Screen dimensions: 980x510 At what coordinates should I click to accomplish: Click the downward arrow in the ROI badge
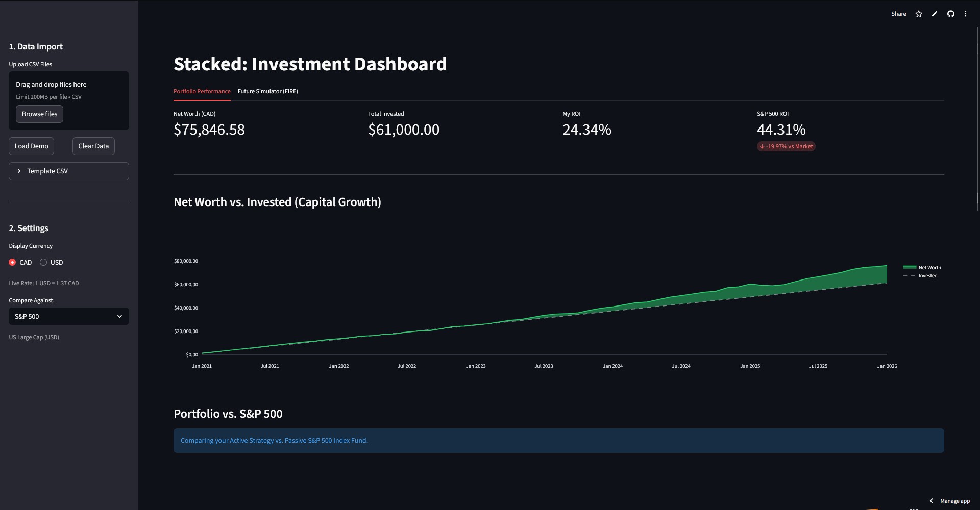click(763, 146)
